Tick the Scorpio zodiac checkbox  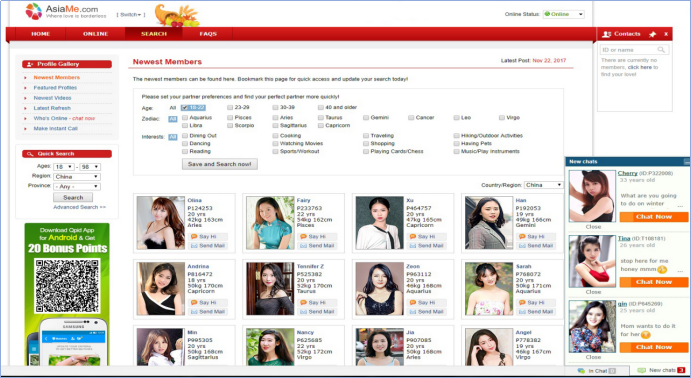[x=230, y=126]
